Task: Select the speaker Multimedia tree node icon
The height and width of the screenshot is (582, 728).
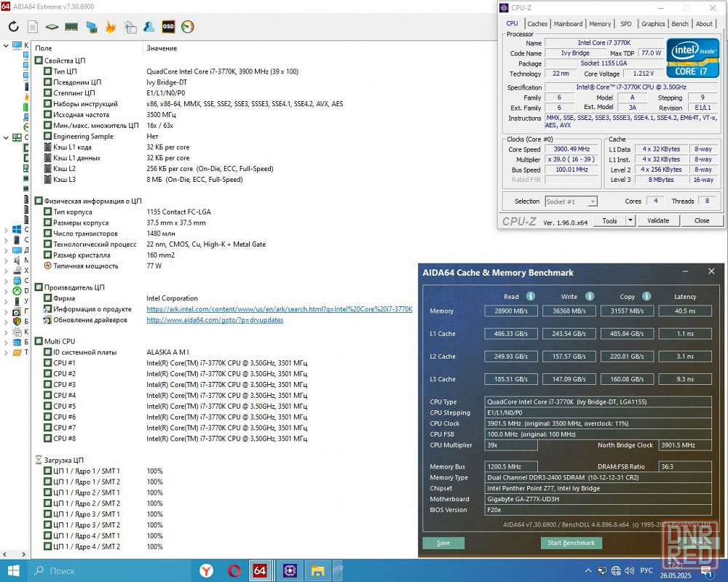Action: tap(17, 260)
